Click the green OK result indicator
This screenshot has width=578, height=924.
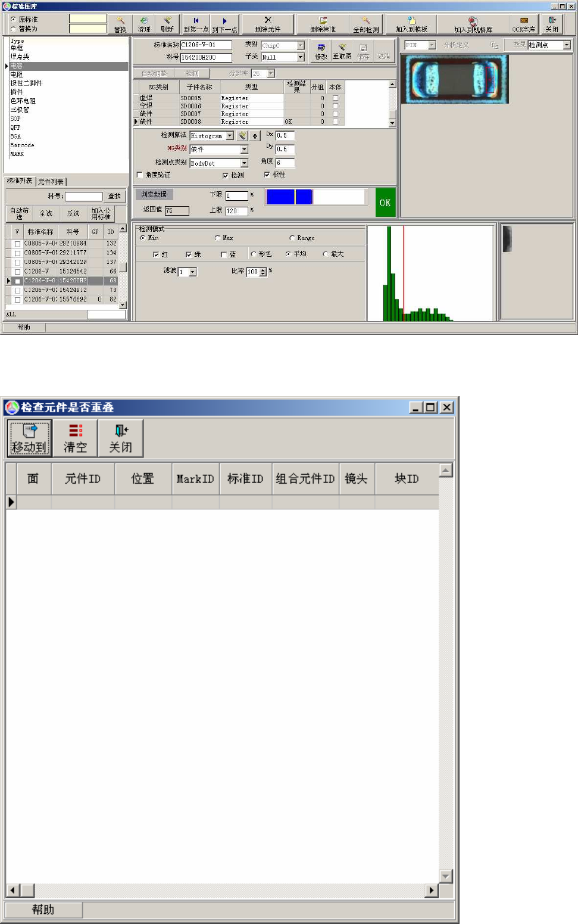[385, 203]
